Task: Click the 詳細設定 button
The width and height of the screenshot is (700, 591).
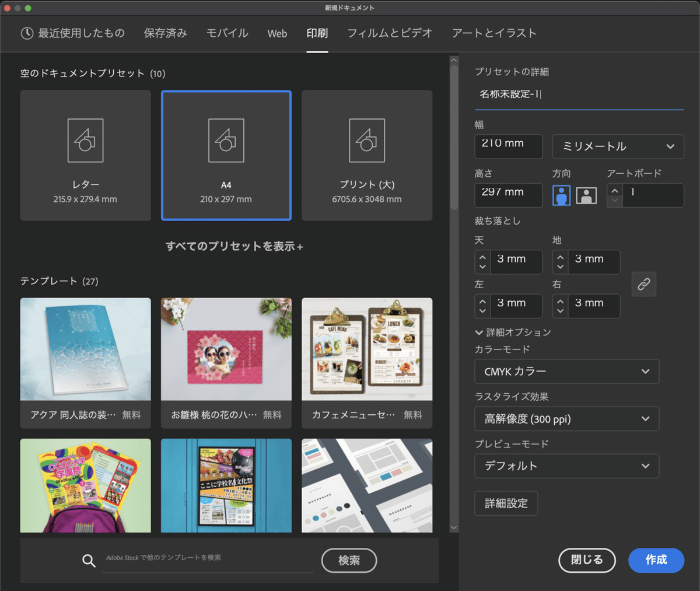Action: pyautogui.click(x=506, y=503)
